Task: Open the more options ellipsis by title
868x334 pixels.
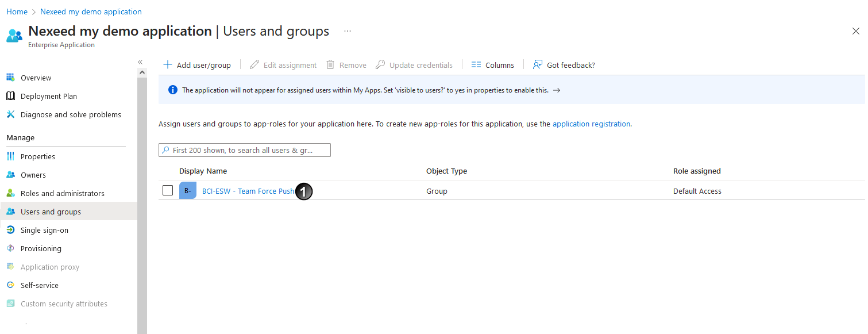Action: coord(348,31)
